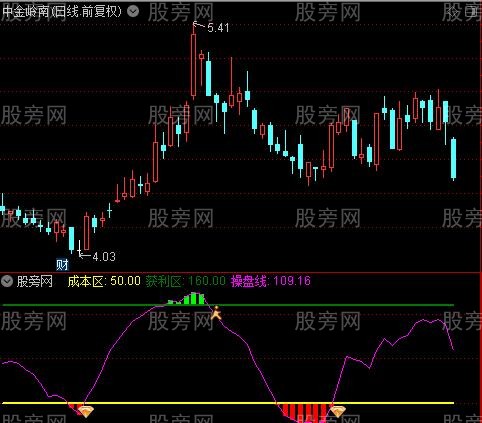This screenshot has width=482, height=423.
Task: Click the 获利区: 160.00 indicator value
Action: [x=186, y=281]
